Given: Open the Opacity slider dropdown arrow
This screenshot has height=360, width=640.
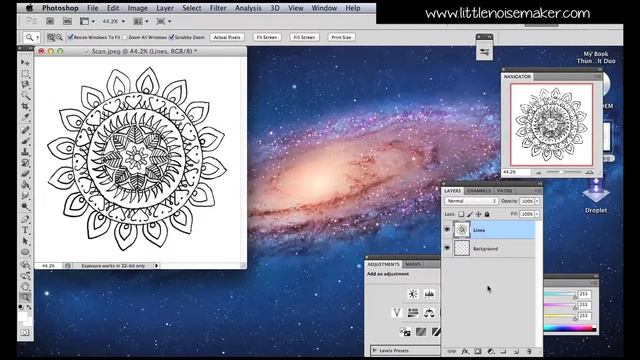Looking at the screenshot, I should click(x=537, y=201).
